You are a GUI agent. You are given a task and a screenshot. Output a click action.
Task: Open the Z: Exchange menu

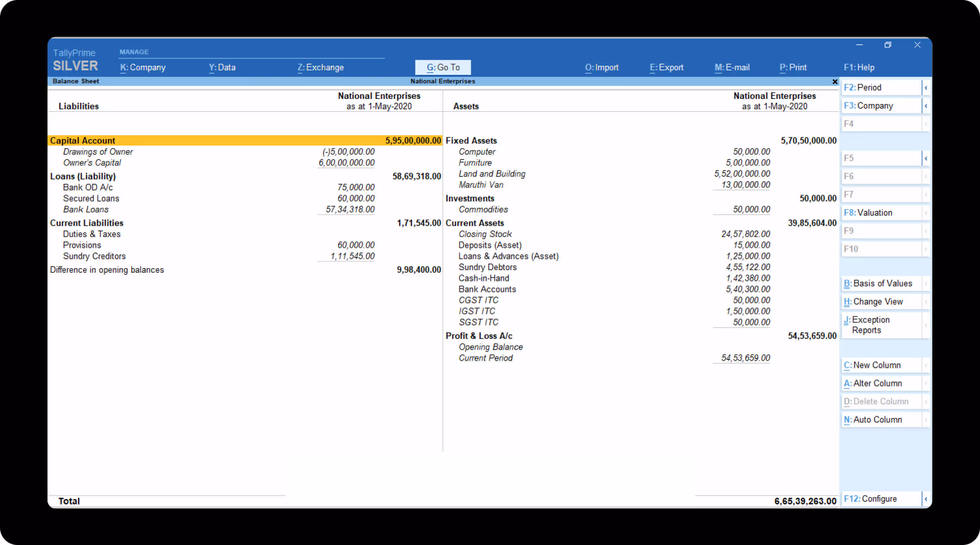[321, 67]
